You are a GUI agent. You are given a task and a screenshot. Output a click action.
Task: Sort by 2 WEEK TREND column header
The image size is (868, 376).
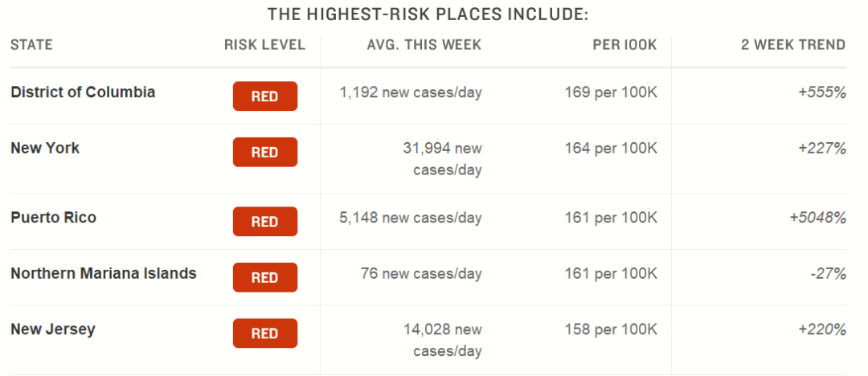point(793,45)
